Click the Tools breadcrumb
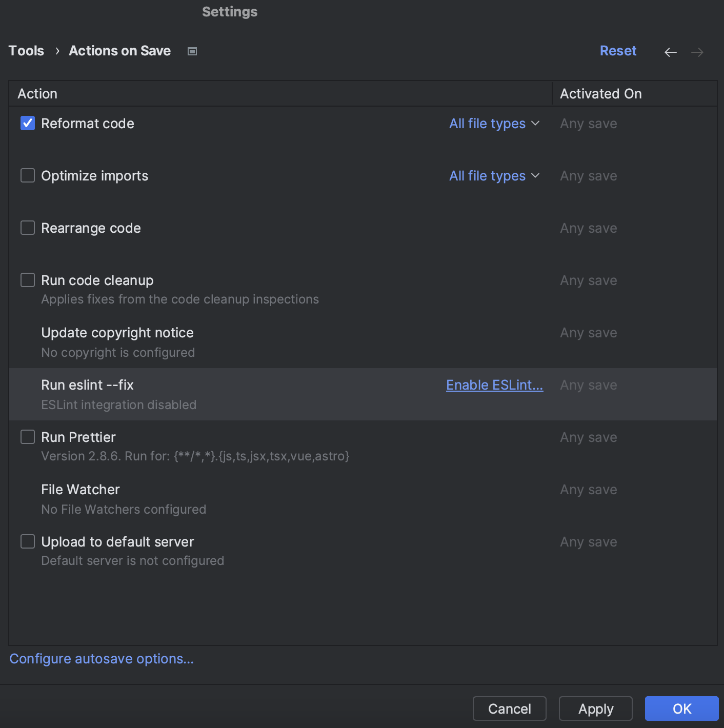This screenshot has width=724, height=728. [x=26, y=51]
